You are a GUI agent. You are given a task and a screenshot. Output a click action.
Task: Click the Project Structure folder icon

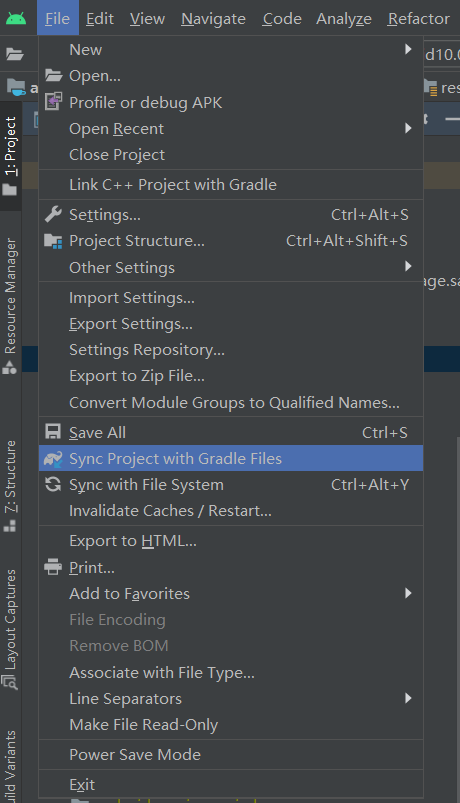[x=53, y=241]
